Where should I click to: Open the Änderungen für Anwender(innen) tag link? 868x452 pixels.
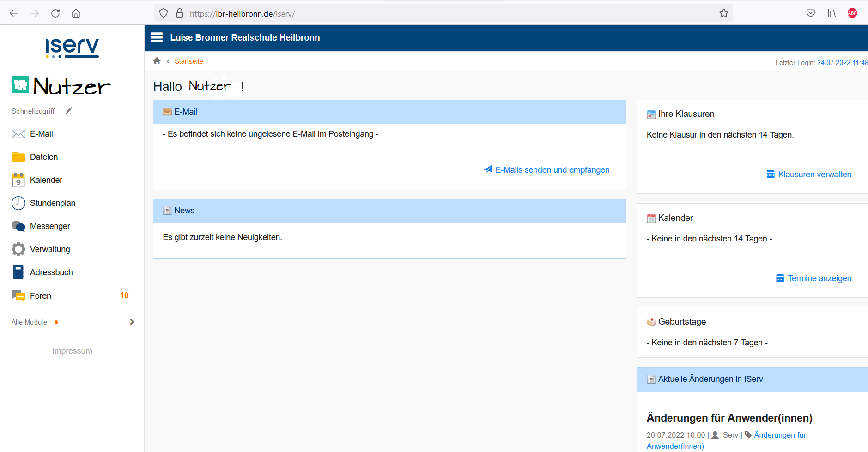tap(779, 435)
